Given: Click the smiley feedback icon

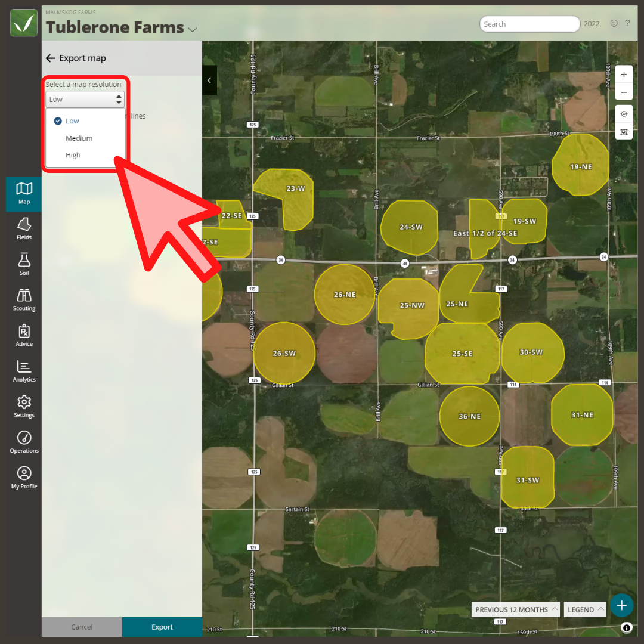Looking at the screenshot, I should point(614,23).
